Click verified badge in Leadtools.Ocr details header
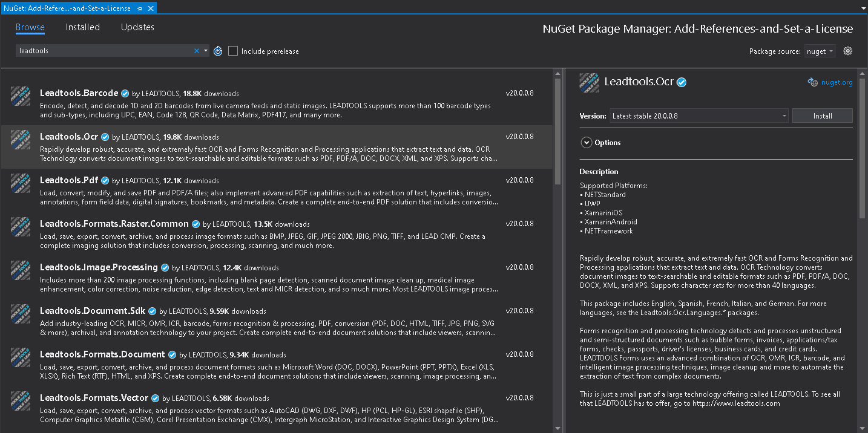Screen dimensions: 868x433 pyautogui.click(x=682, y=82)
